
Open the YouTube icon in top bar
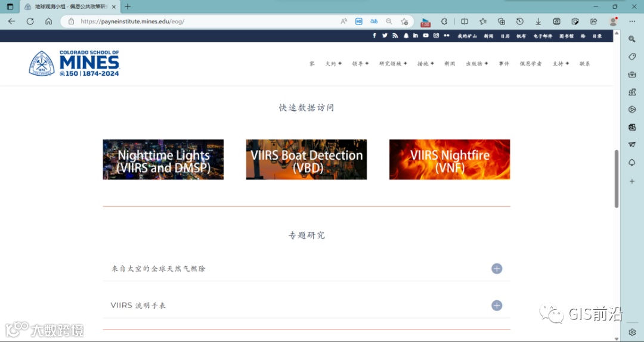tap(426, 36)
